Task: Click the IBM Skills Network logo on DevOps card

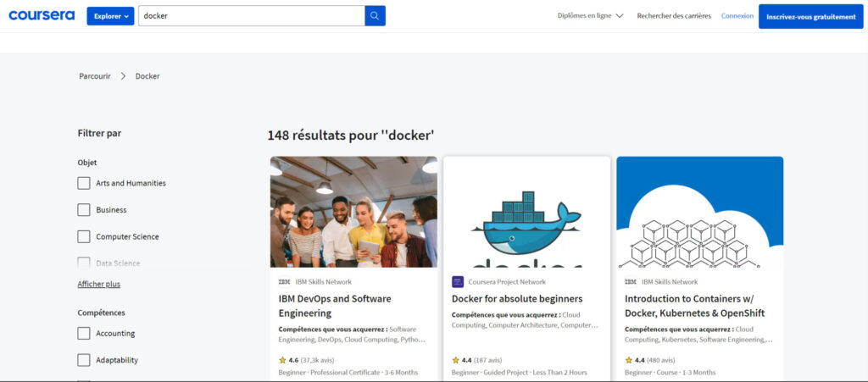Action: click(284, 282)
